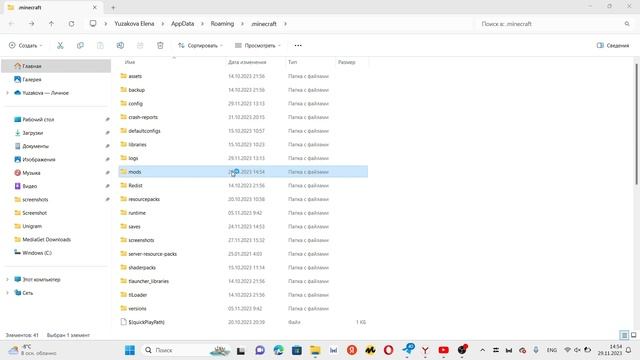This screenshot has height=360, width=640.
Task: Switch to details view icon in status bar
Action: coord(624,335)
